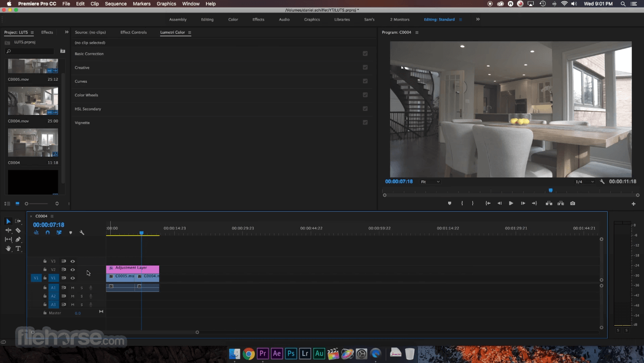This screenshot has height=363, width=644.
Task: Toggle timeline Snap magnet icon
Action: tap(47, 232)
